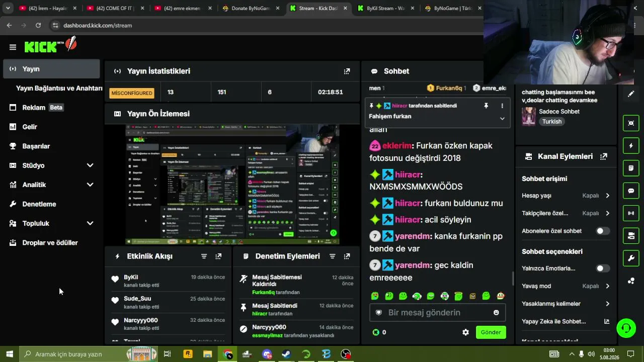Pop out the Yayın İstatistikleri panel
644x362 pixels.
(347, 71)
